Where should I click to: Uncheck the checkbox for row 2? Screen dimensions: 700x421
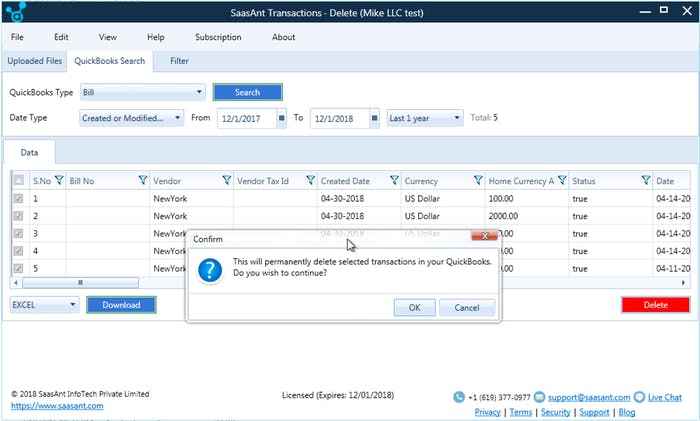point(19,216)
